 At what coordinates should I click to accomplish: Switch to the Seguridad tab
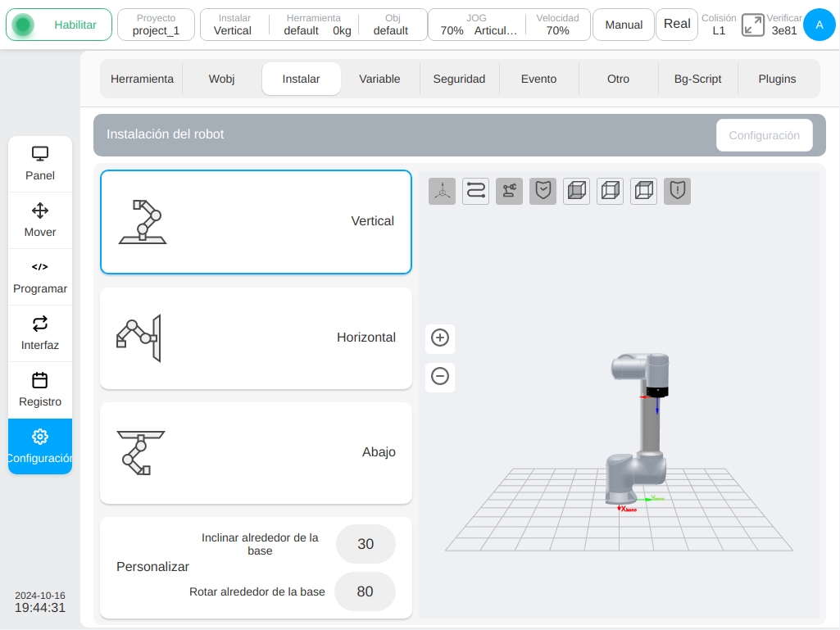pyautogui.click(x=459, y=79)
